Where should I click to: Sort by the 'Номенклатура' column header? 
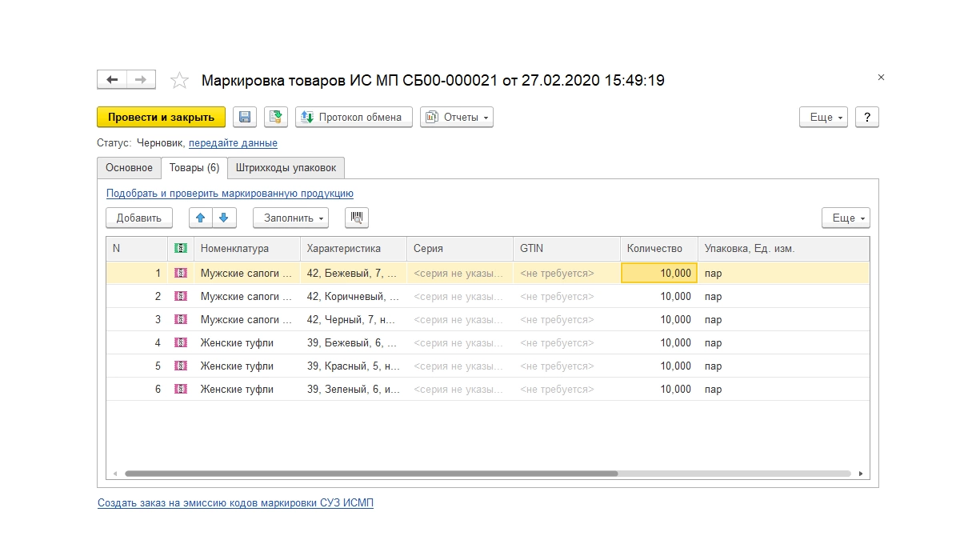(x=247, y=249)
